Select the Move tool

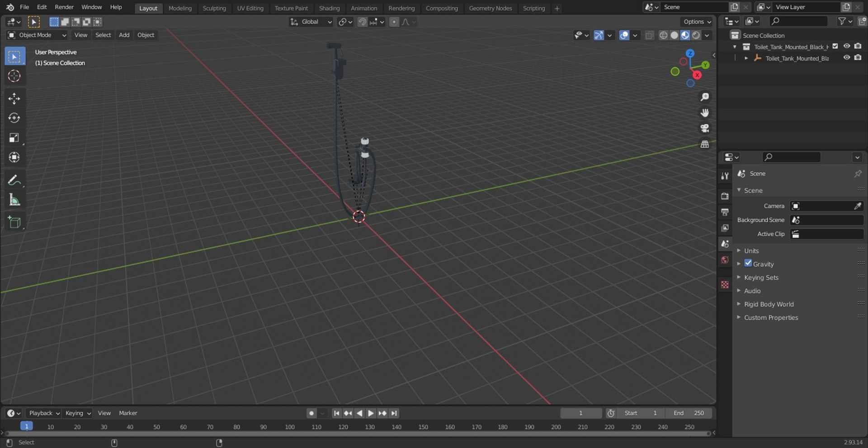point(14,99)
